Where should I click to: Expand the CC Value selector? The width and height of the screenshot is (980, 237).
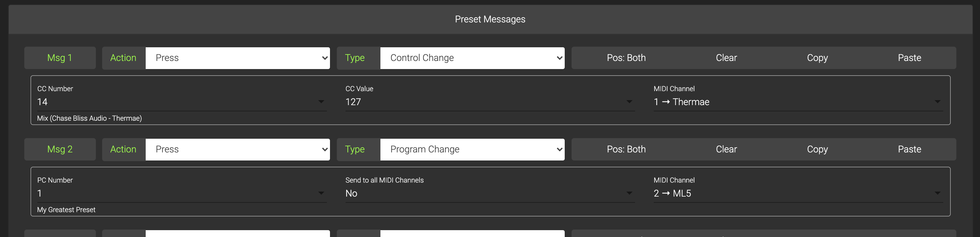pos(490,102)
